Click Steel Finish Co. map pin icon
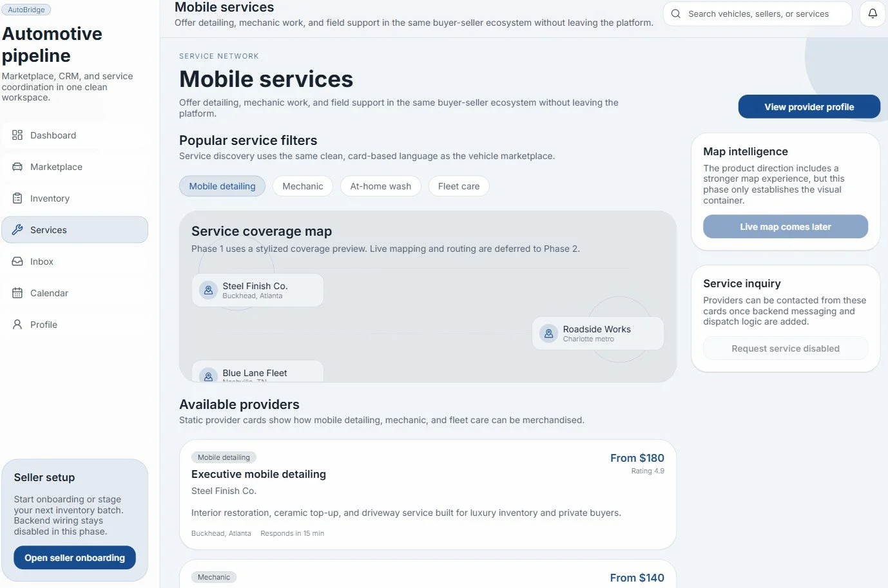 (x=208, y=290)
